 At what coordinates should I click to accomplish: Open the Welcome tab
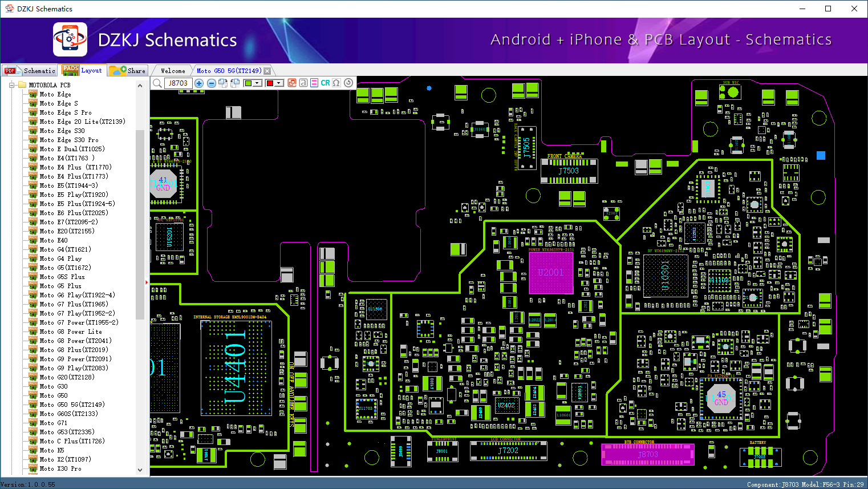(x=173, y=71)
